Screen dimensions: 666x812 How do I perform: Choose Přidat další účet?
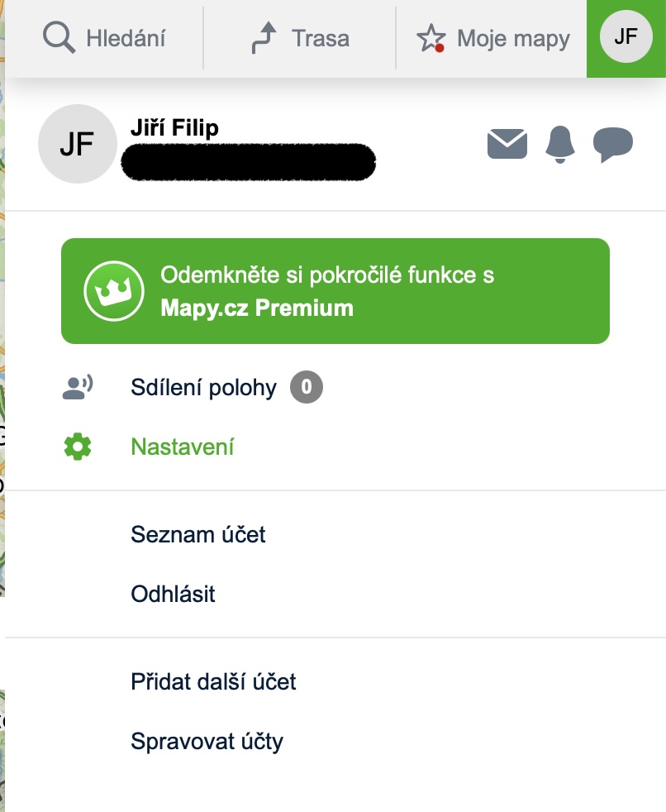point(213,682)
